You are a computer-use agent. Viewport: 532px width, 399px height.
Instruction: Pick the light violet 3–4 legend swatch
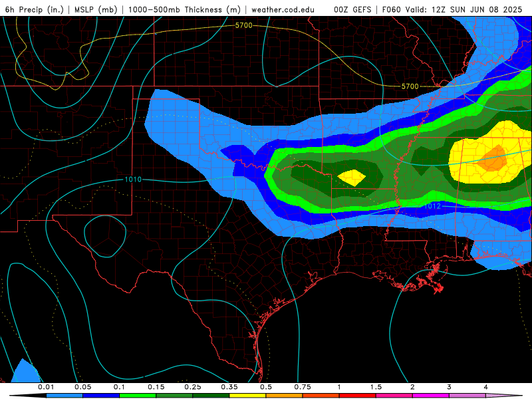(467, 396)
